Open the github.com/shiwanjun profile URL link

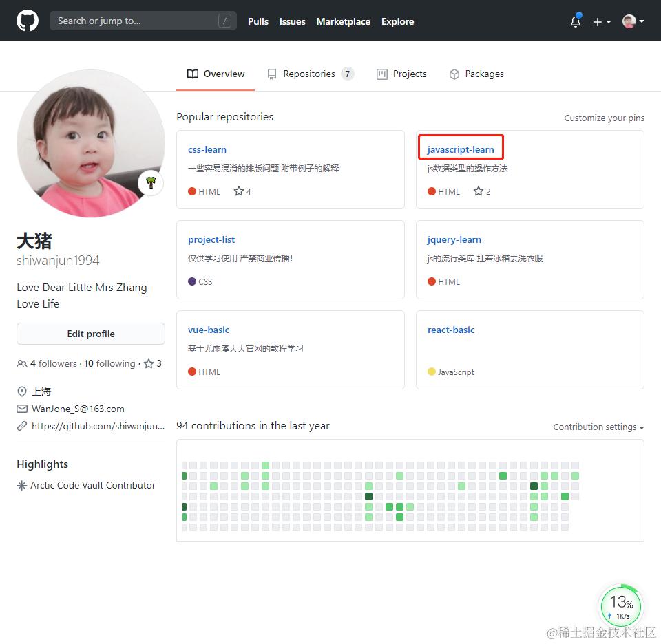pyautogui.click(x=98, y=426)
